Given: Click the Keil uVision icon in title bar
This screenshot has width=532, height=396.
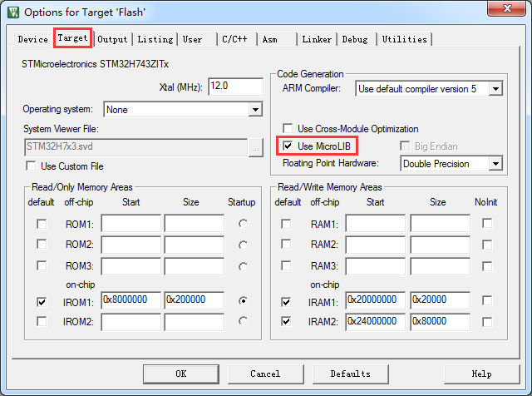Looking at the screenshot, I should pyautogui.click(x=13, y=12).
